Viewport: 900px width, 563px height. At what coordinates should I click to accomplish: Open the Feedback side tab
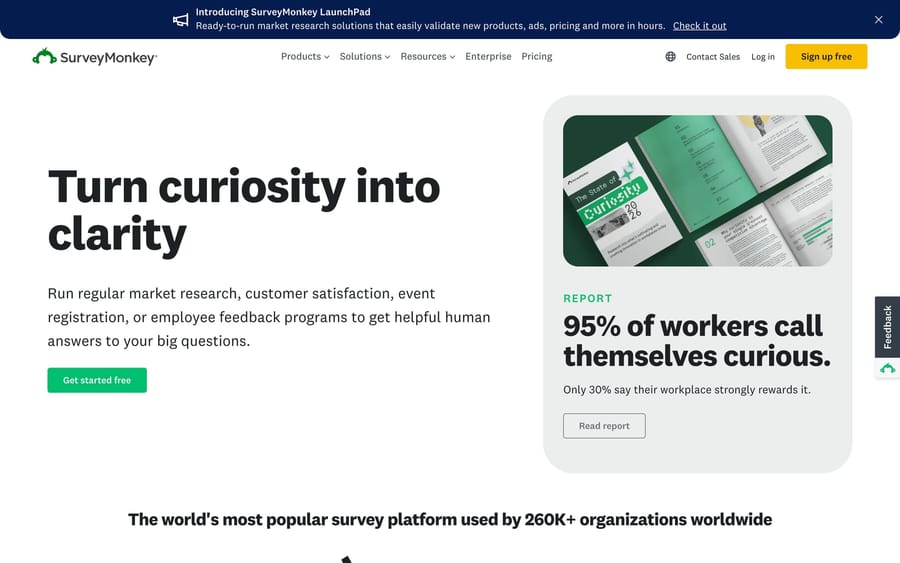click(887, 327)
